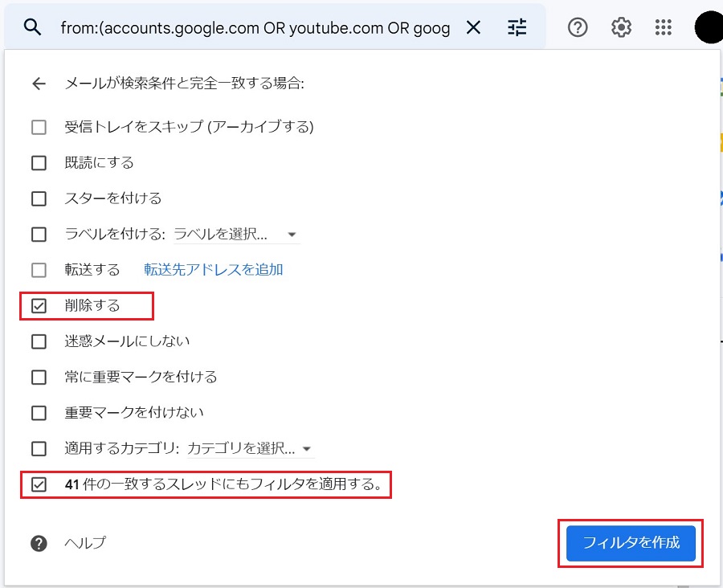Check 常に重要マークを付ける option
This screenshot has height=588, width=723.
click(39, 378)
